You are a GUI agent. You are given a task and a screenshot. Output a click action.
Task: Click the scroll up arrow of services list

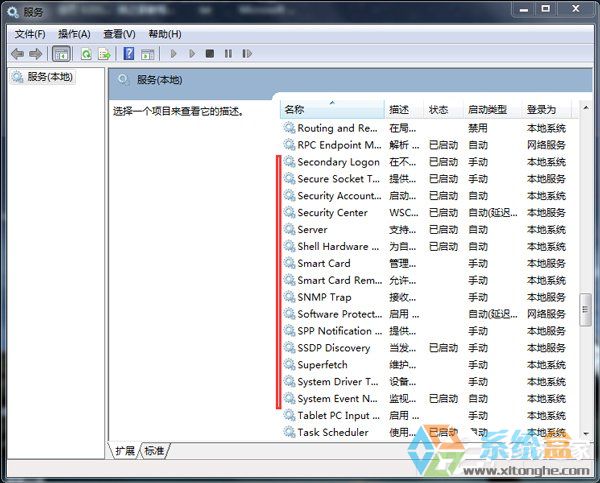[x=585, y=108]
